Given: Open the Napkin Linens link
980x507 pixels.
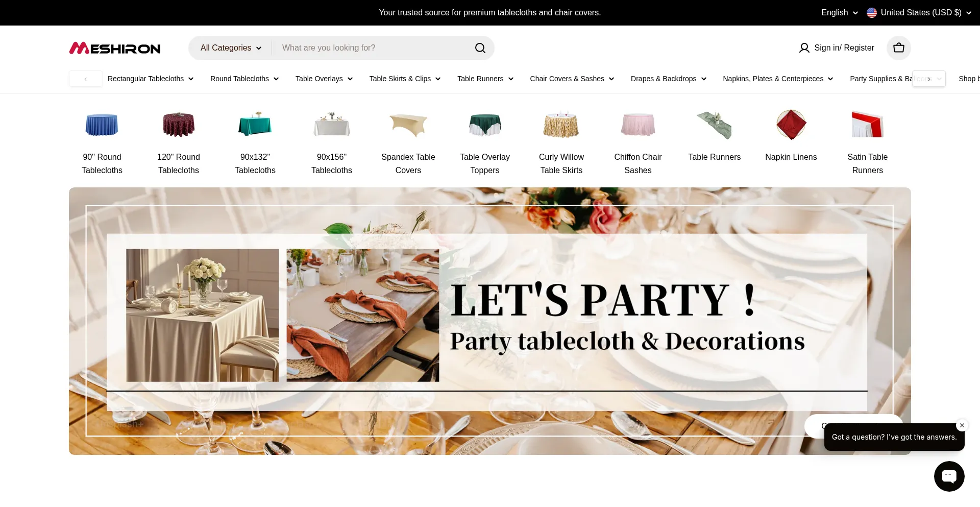Looking at the screenshot, I should click(791, 157).
